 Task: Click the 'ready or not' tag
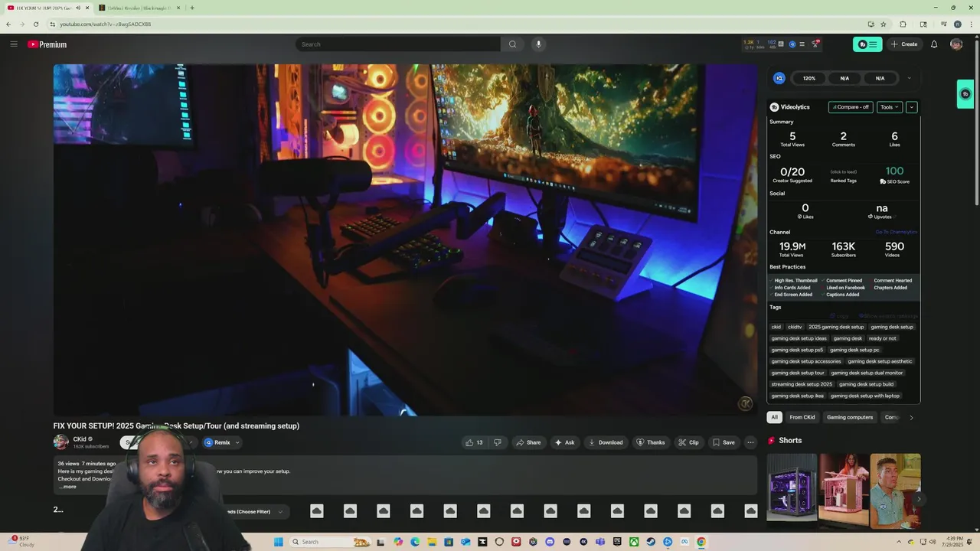coord(882,338)
